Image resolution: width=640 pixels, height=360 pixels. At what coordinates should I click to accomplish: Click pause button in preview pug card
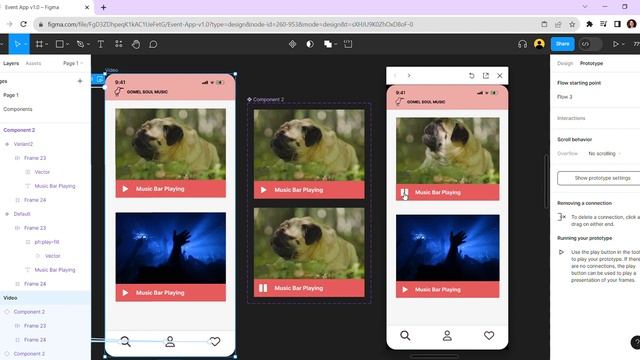tap(404, 192)
